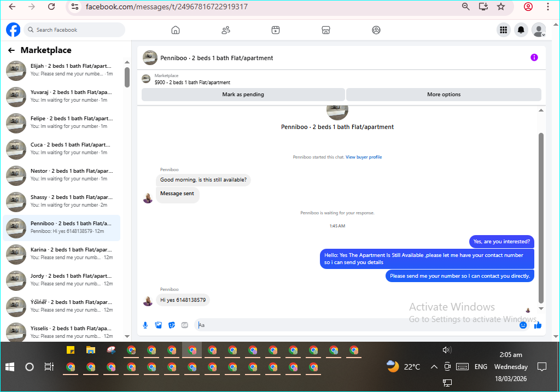Attach a file with the image icon

coord(159,325)
